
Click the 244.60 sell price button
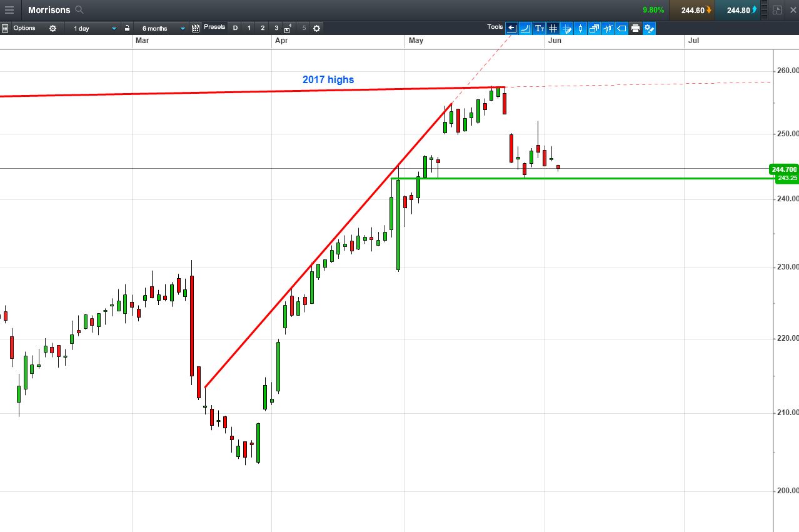692,10
